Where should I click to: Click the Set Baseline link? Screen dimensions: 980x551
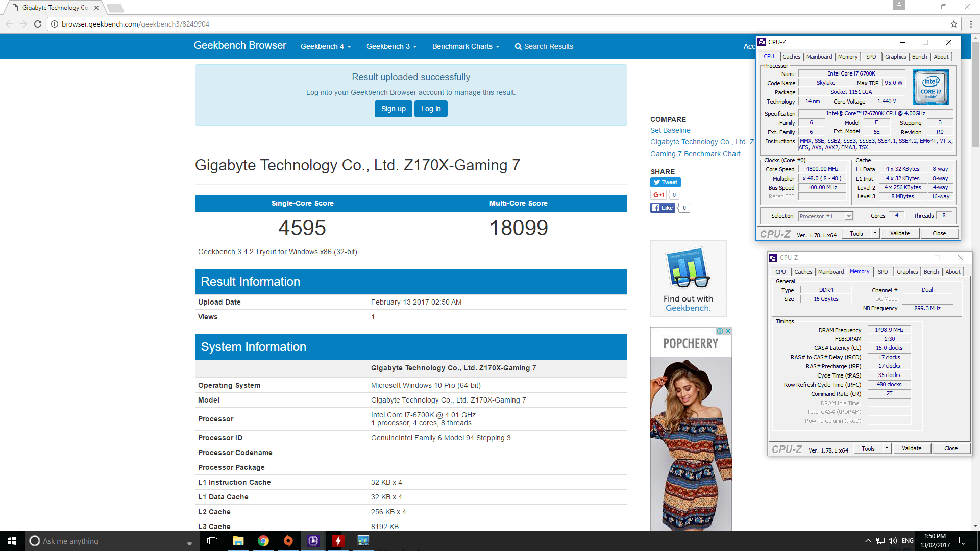point(670,130)
